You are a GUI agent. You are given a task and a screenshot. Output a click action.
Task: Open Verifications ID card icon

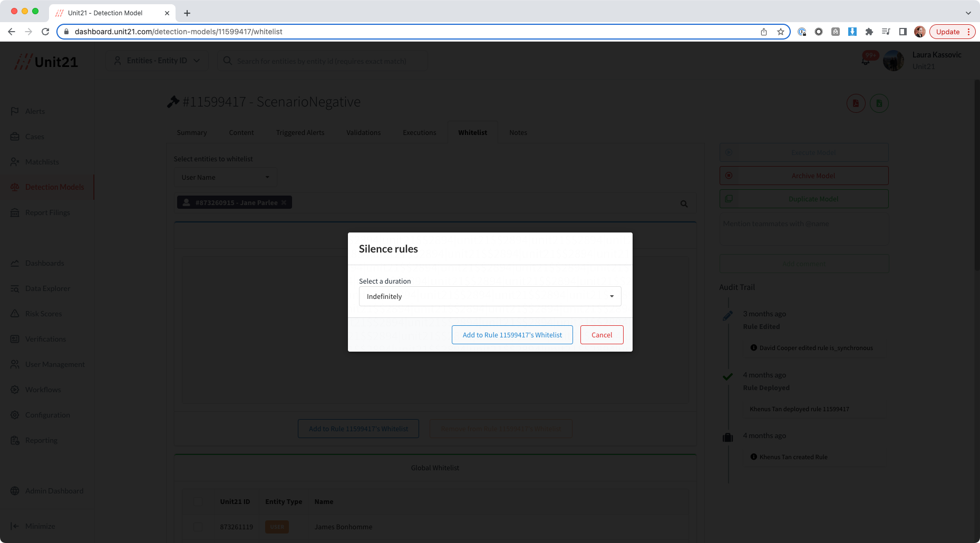click(x=15, y=339)
